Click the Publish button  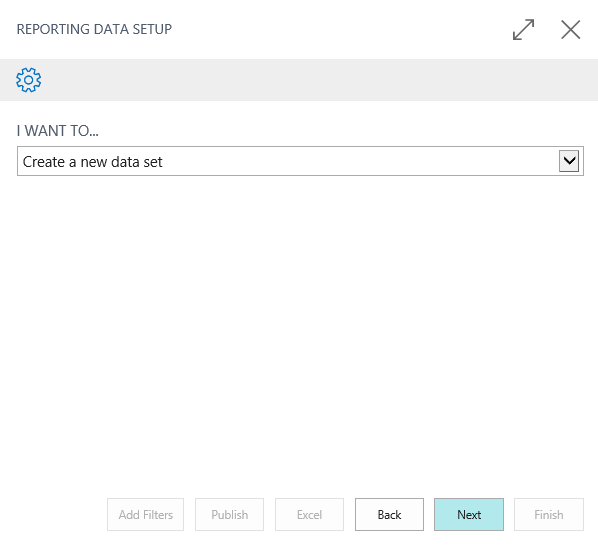229,514
